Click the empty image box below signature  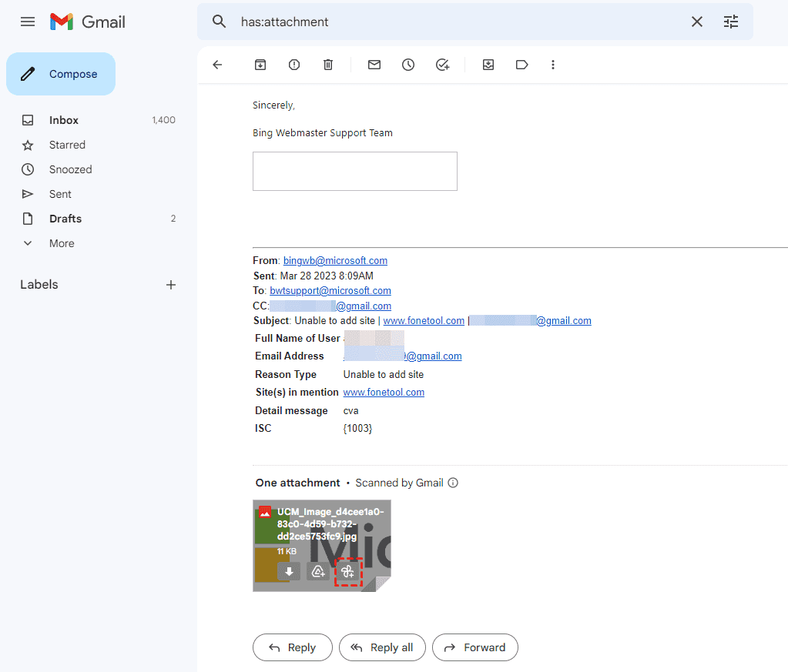tap(355, 171)
